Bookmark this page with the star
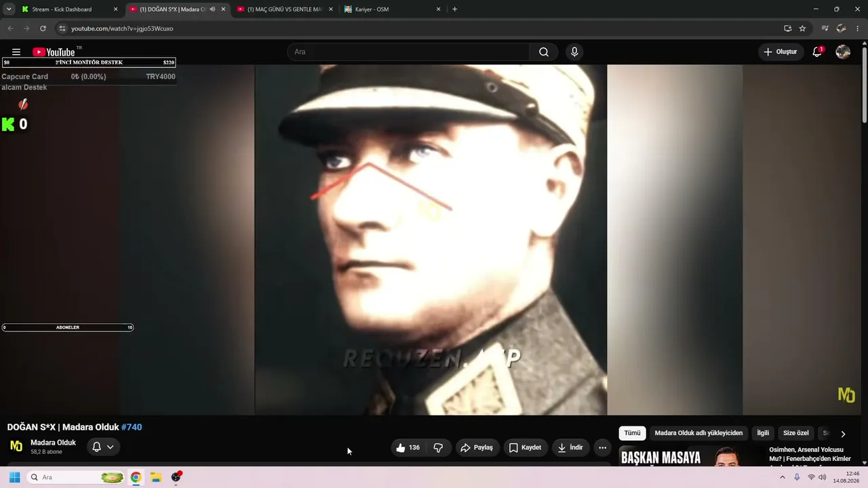Screen dimensions: 868x488 [802, 28]
